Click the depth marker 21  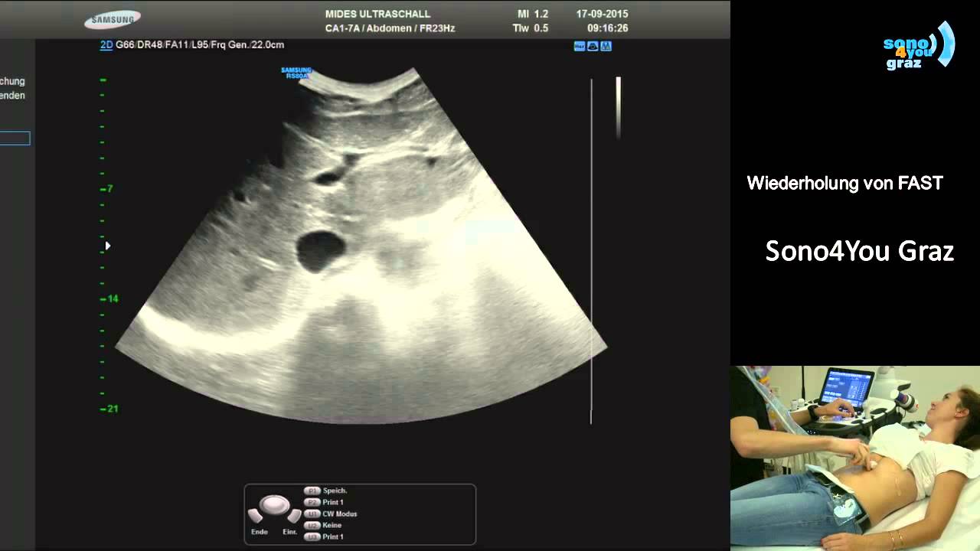109,409
